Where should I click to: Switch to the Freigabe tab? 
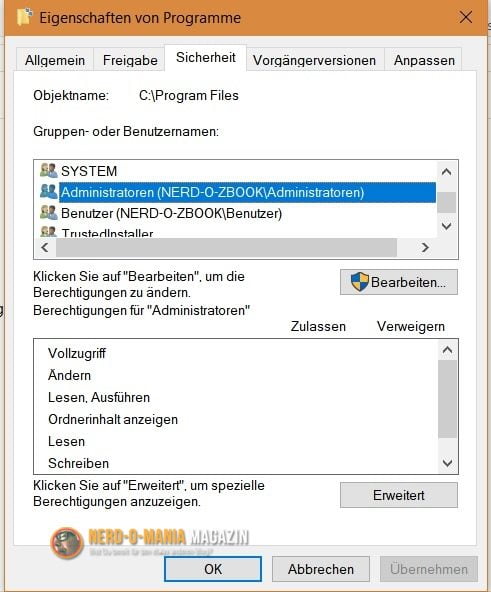point(130,60)
